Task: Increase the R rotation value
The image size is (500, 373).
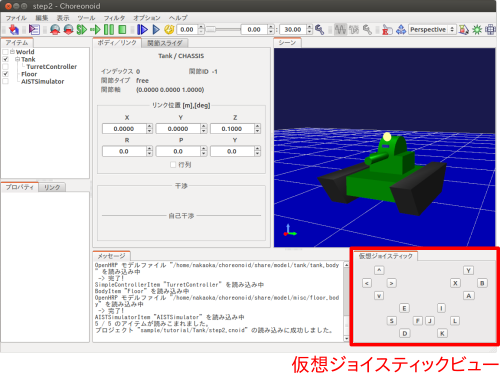Action: pyautogui.click(x=149, y=149)
